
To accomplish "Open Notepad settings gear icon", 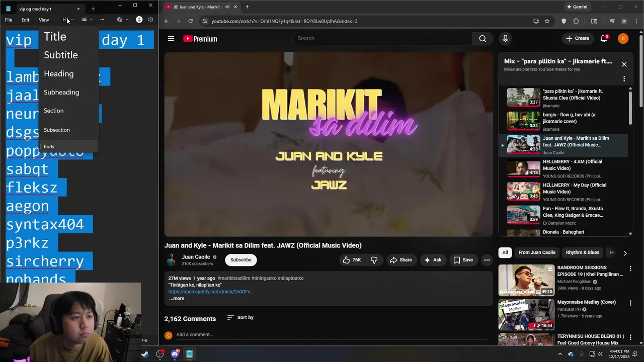I will pyautogui.click(x=150, y=20).
